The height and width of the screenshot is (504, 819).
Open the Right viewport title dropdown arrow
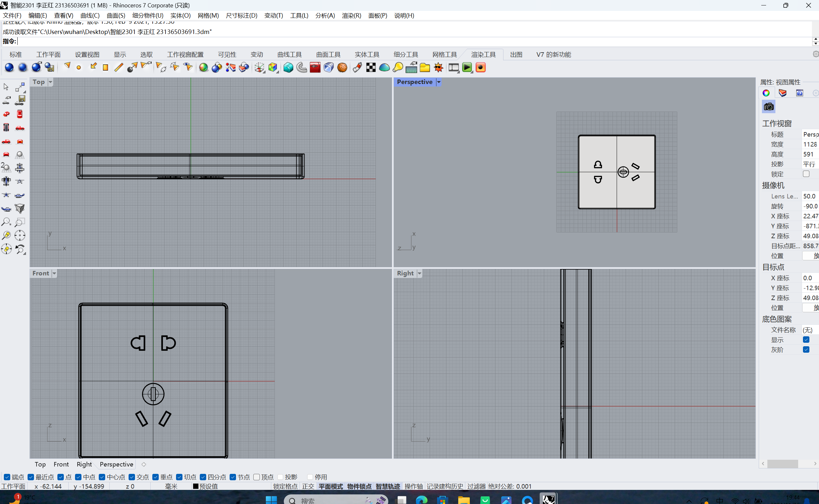tap(419, 273)
